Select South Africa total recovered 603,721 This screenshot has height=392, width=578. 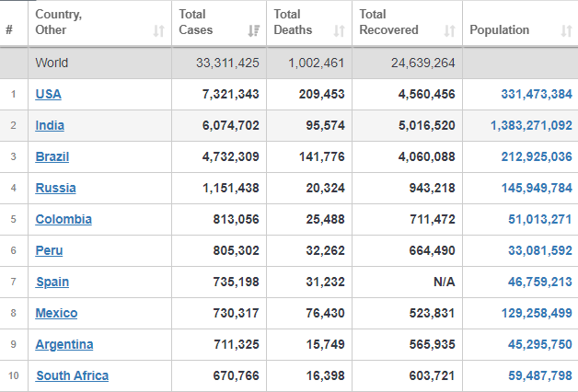[x=432, y=375]
